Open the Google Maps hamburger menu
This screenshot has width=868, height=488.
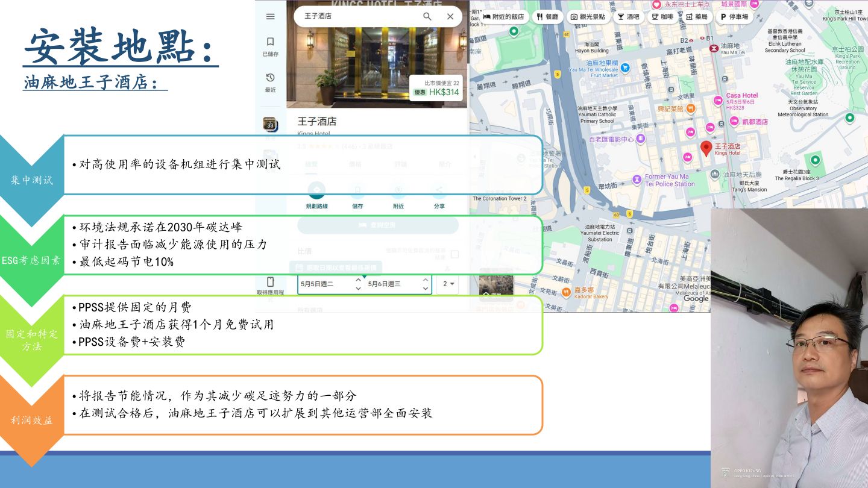(x=270, y=16)
